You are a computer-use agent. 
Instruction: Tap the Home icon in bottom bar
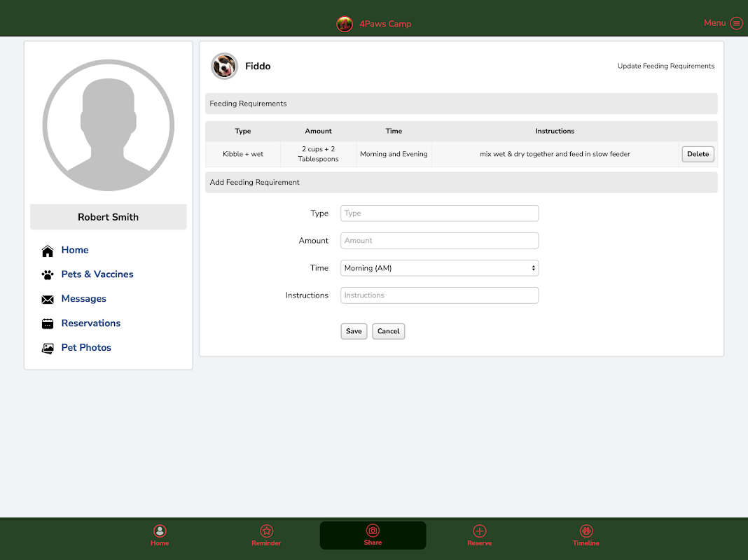(x=160, y=531)
